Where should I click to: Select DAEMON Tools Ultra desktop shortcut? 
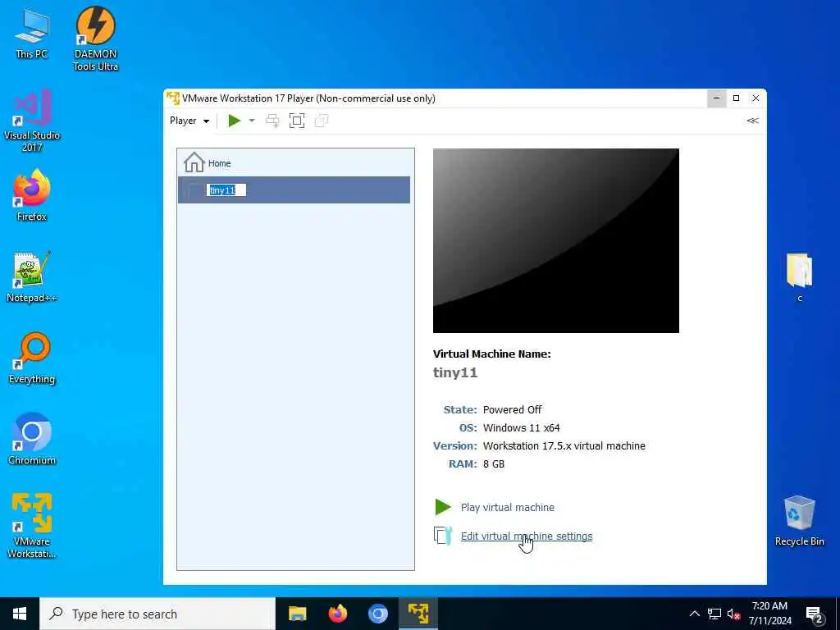(x=95, y=39)
